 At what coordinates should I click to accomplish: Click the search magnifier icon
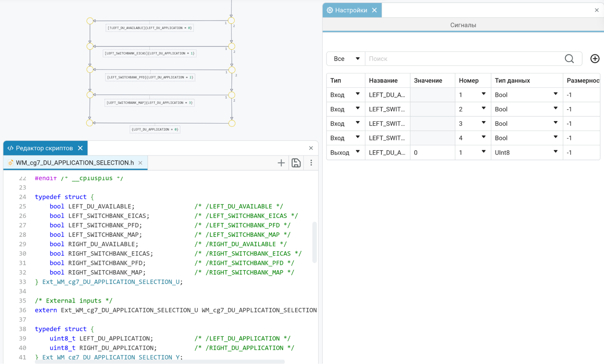point(569,59)
